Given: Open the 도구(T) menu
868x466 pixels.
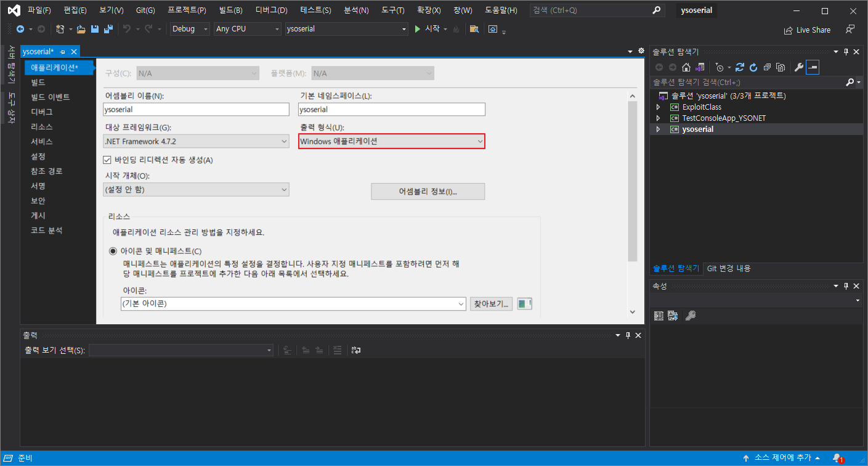Looking at the screenshot, I should pyautogui.click(x=393, y=10).
